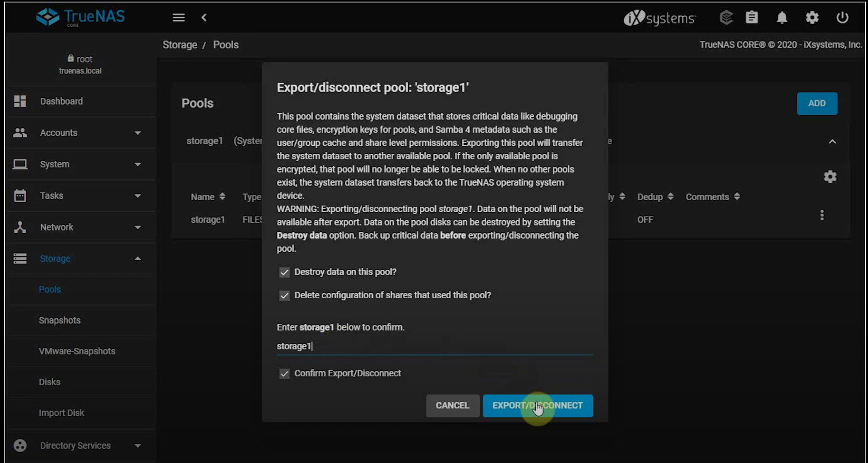Open the task manager clipboard icon
Screen dimensions: 868x463
point(752,18)
